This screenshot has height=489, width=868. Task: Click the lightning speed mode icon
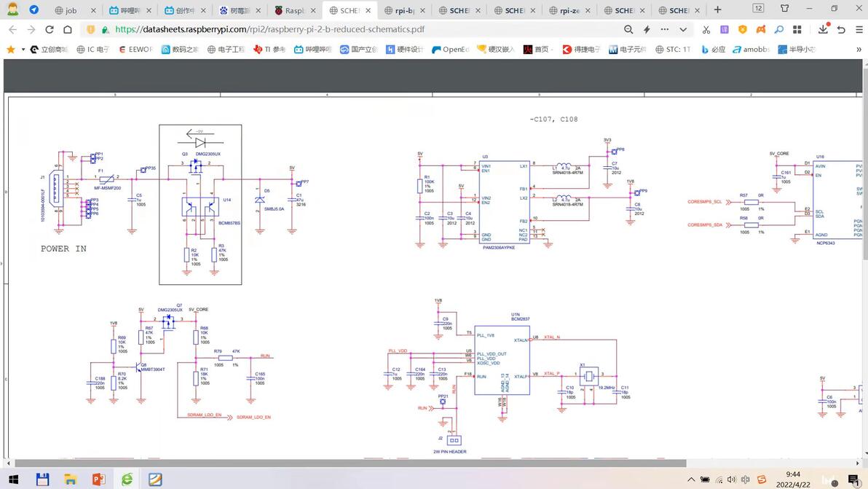pos(647,30)
